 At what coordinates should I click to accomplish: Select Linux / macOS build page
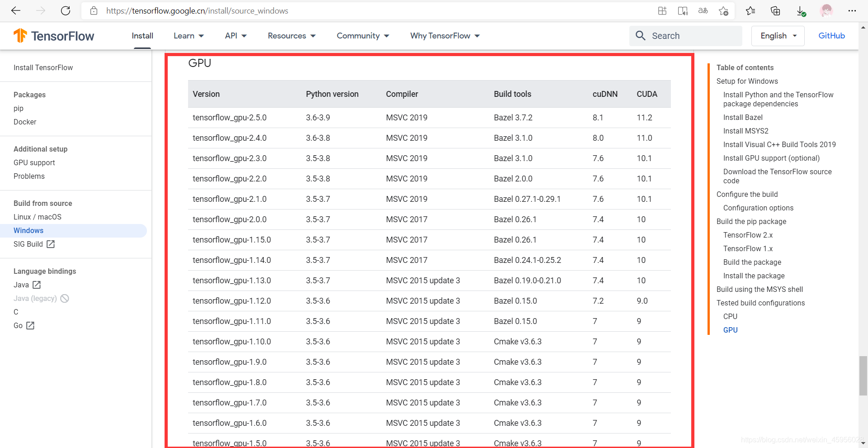38,217
